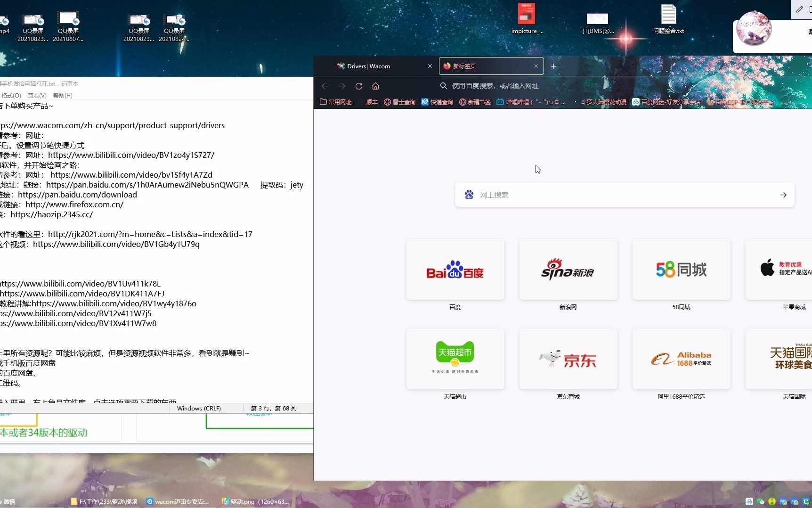Open Notepad 查看(V) menu
The height and width of the screenshot is (508, 812).
click(37, 95)
